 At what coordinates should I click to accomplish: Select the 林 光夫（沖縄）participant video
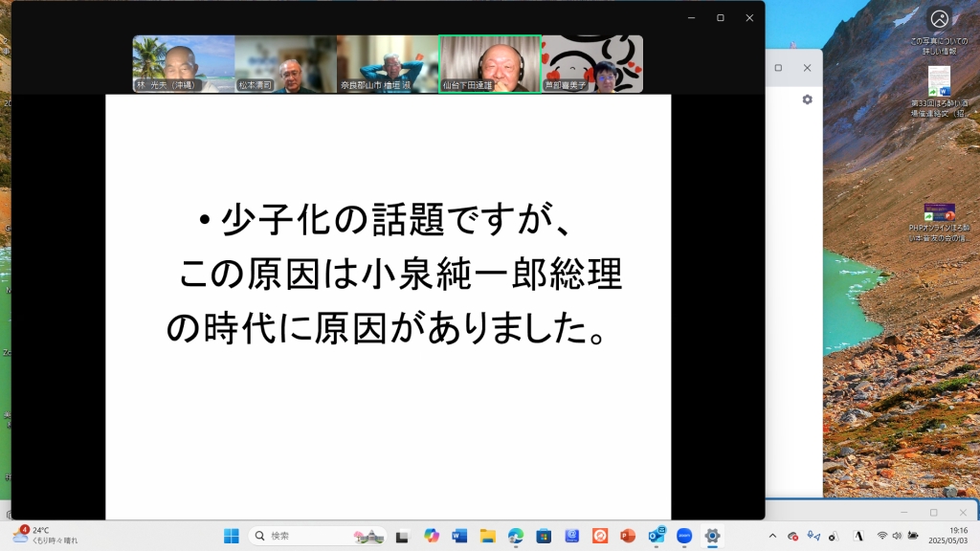(x=184, y=64)
